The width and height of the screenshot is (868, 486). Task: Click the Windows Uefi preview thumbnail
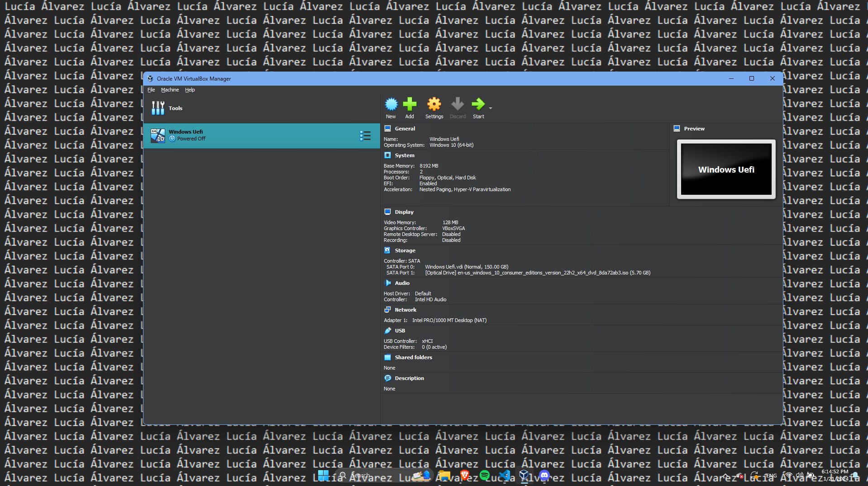click(726, 169)
